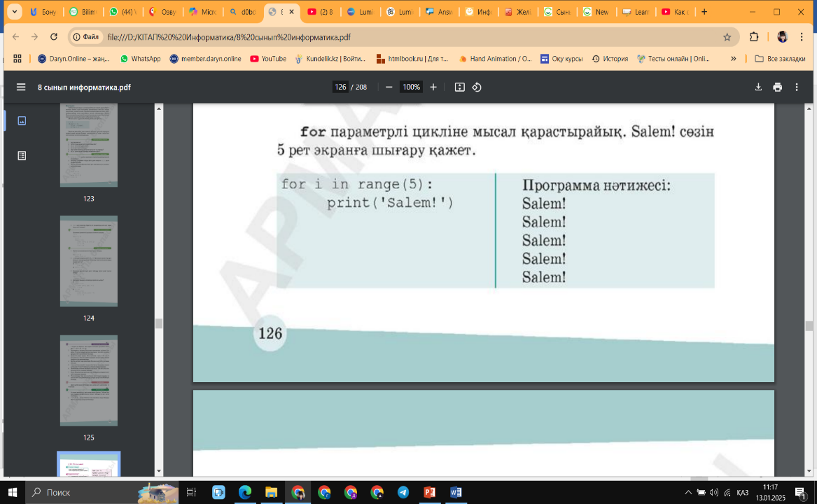Image resolution: width=817 pixels, height=504 pixels.
Task: Open Word from the taskbar
Action: click(455, 492)
